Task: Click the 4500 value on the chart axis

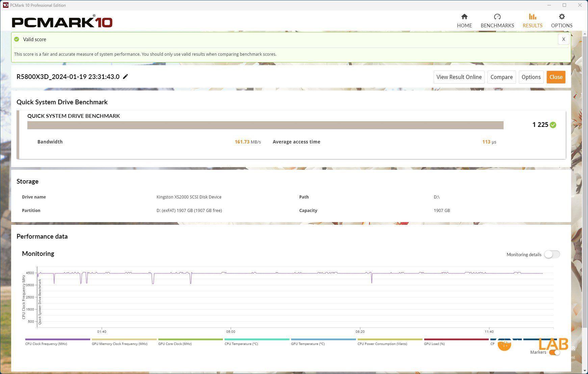Action: coord(30,273)
